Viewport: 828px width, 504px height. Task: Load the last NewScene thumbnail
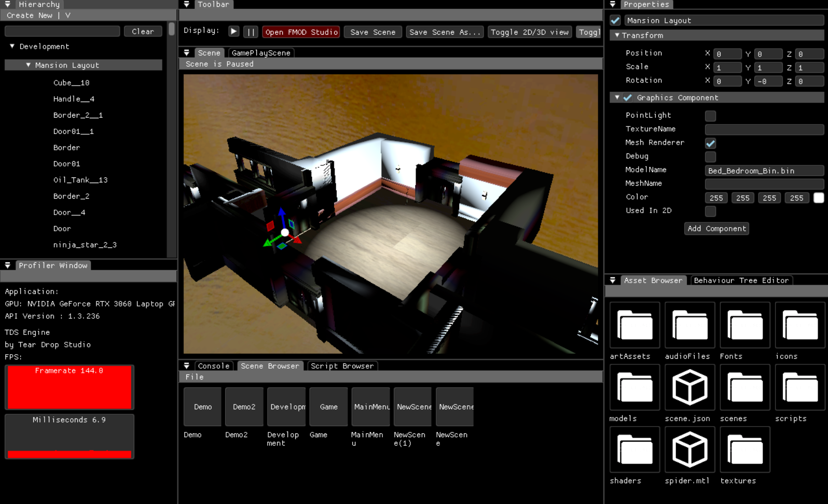coord(454,407)
